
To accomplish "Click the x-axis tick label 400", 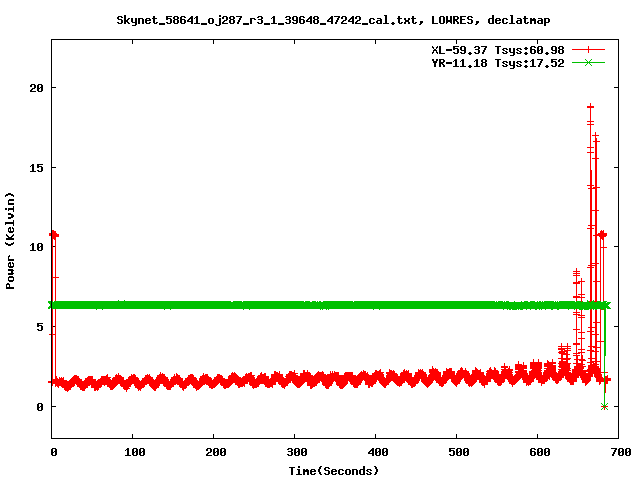I will click(x=378, y=452).
